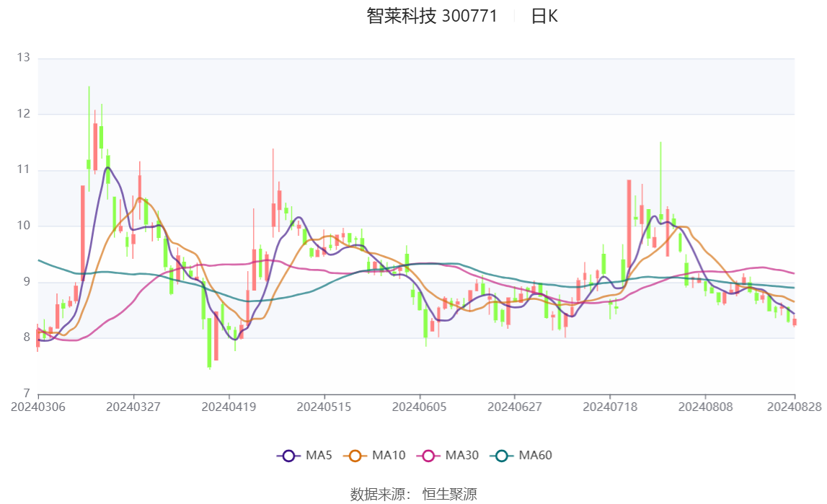Click the y-axis value 8

(27, 338)
